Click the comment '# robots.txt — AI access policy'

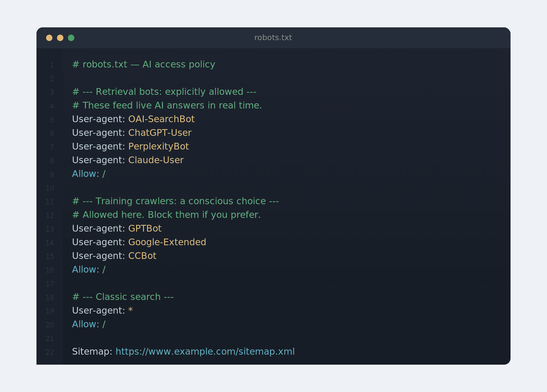144,64
